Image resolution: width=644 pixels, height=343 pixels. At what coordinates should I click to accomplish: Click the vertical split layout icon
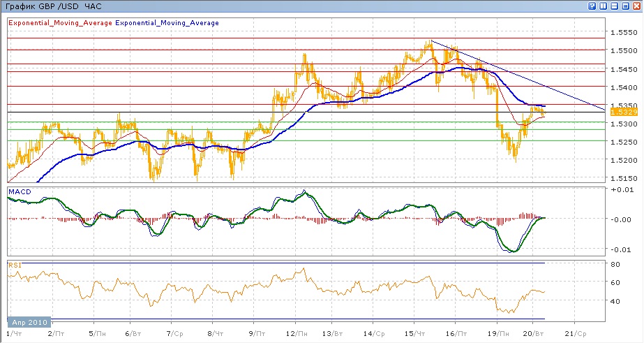click(x=603, y=6)
